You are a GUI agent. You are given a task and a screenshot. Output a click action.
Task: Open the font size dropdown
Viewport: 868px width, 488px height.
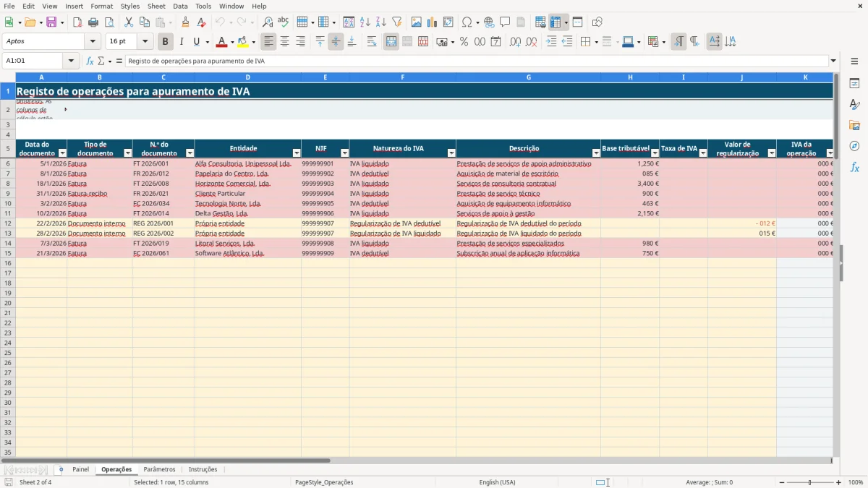145,42
